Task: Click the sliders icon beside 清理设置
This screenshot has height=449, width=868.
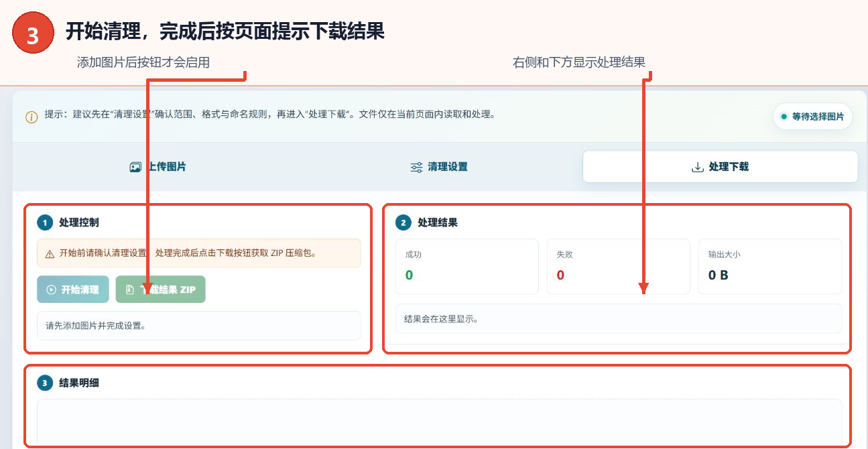Action: [x=416, y=167]
